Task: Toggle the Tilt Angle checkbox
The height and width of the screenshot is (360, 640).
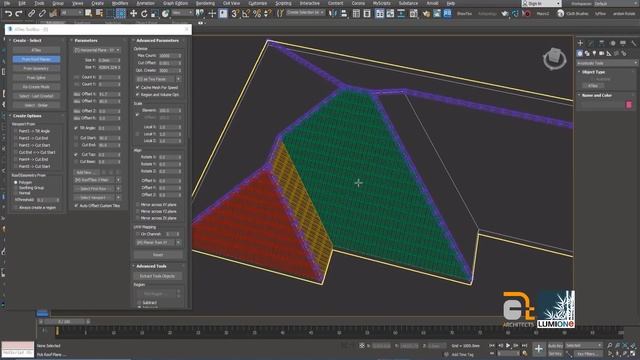Action: [76, 128]
